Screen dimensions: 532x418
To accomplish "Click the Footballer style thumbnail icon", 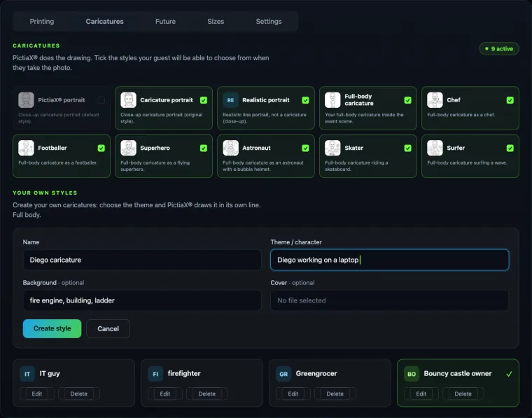I will [26, 148].
